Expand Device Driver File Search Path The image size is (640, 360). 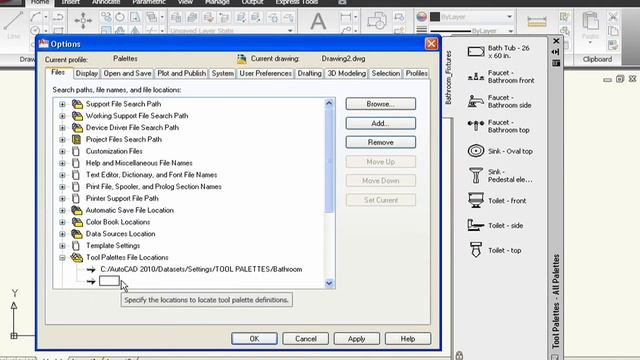pyautogui.click(x=62, y=128)
